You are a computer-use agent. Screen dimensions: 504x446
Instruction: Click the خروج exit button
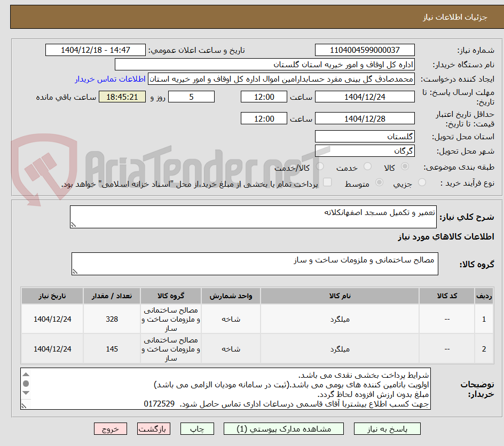(110, 428)
